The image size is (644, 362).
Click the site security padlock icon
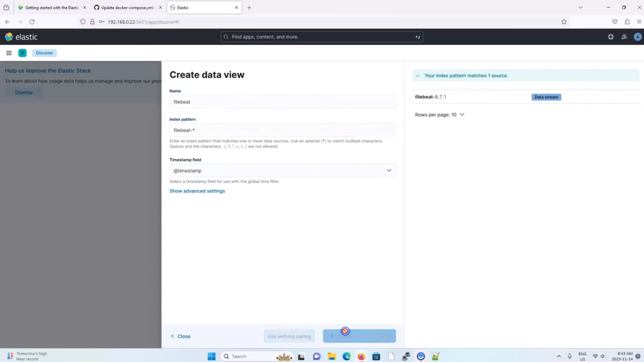(92, 22)
